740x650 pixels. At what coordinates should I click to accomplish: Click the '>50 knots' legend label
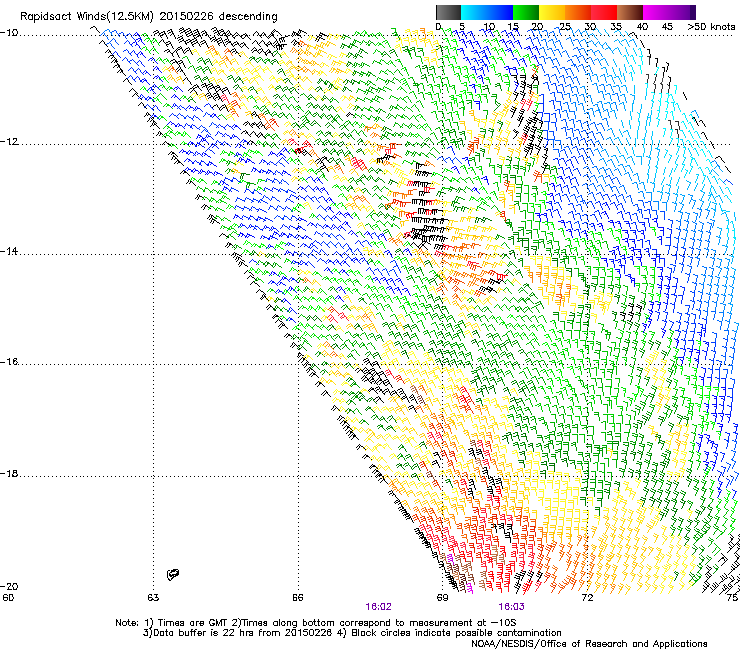tap(711, 27)
